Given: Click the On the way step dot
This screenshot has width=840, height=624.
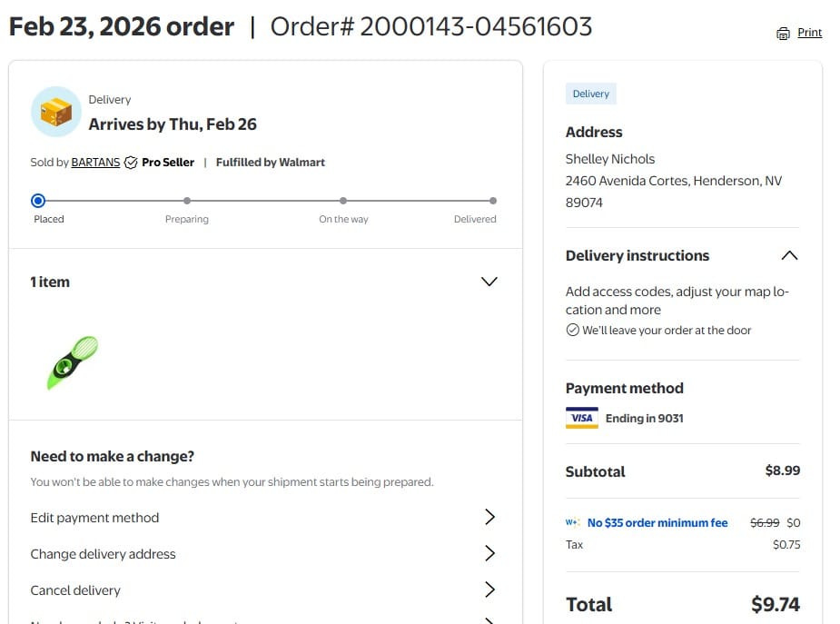Looking at the screenshot, I should coord(343,201).
